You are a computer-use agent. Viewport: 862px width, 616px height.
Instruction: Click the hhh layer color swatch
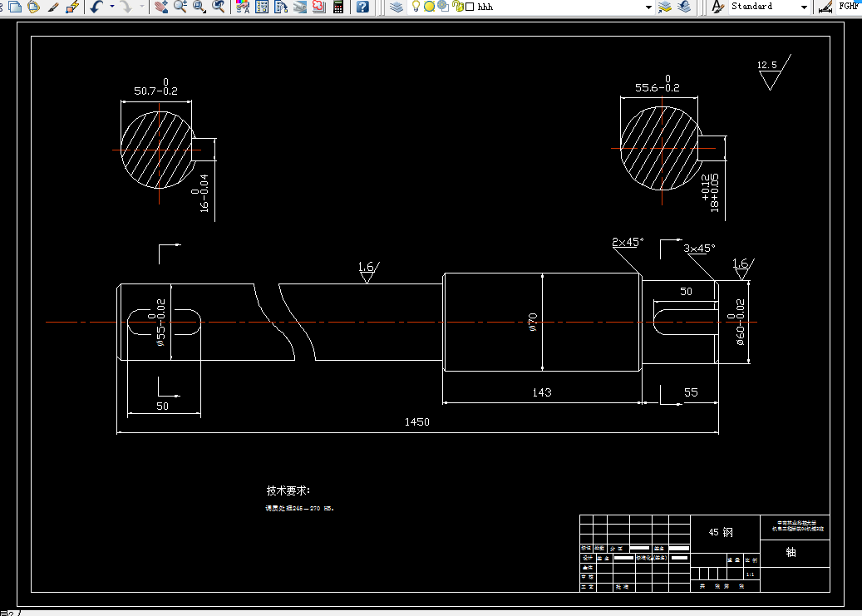click(x=470, y=7)
